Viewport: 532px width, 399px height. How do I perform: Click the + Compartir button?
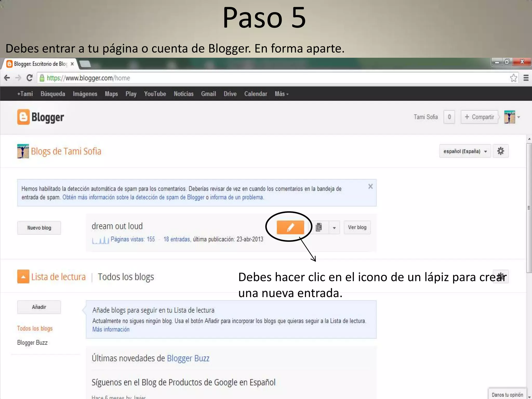point(480,117)
